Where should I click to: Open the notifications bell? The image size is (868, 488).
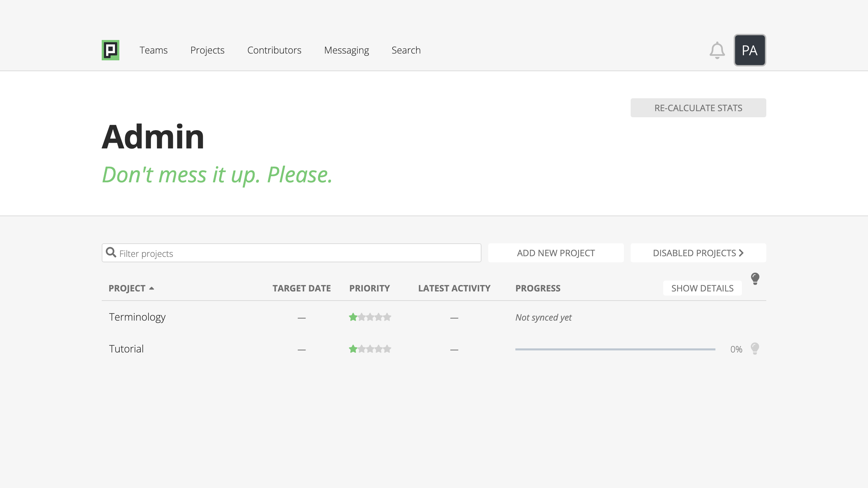[717, 50]
